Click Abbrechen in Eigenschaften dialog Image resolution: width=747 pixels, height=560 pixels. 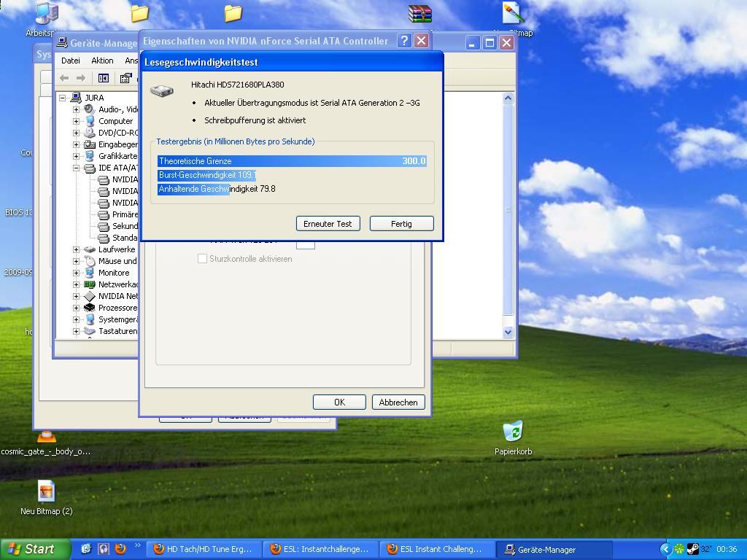398,402
